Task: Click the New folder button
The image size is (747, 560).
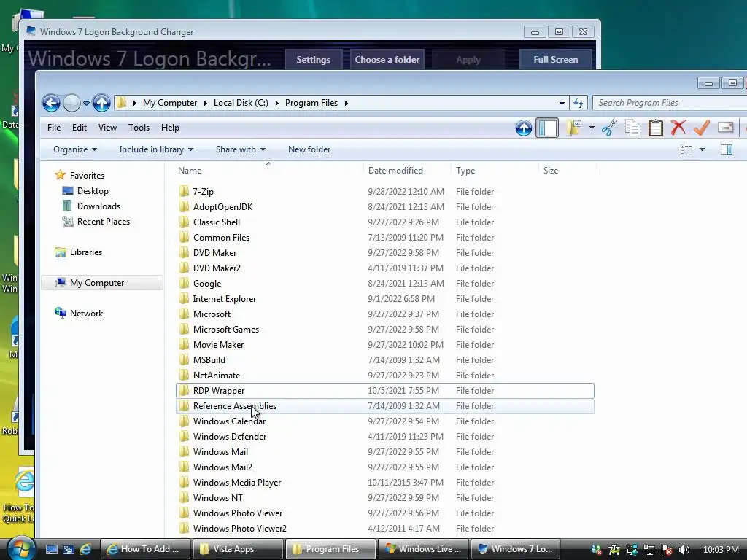Action: tap(309, 149)
